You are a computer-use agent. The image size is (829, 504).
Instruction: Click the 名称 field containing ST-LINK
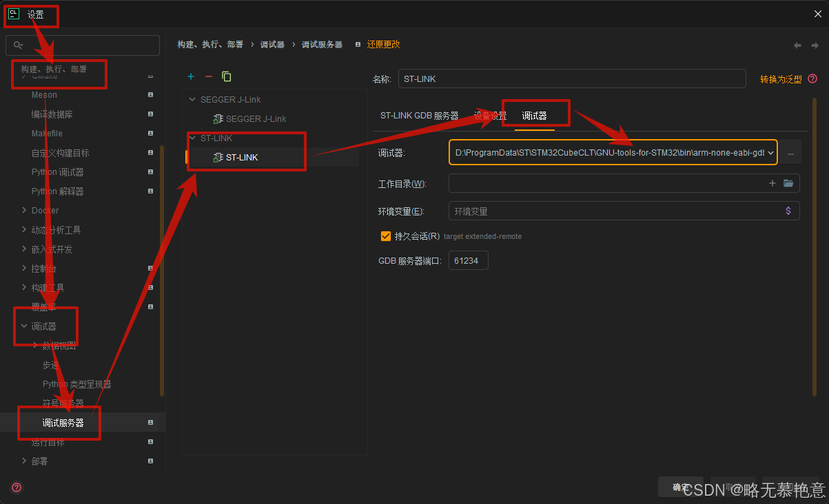572,78
